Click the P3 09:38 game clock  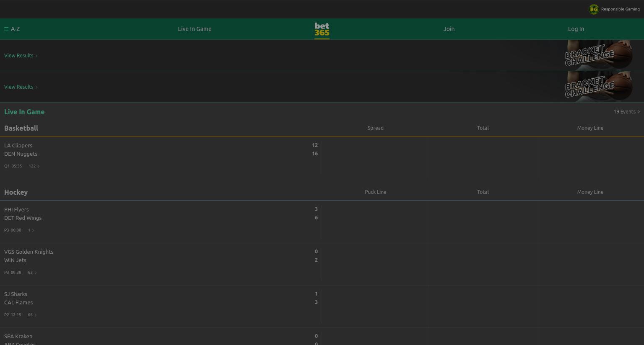tap(13, 273)
